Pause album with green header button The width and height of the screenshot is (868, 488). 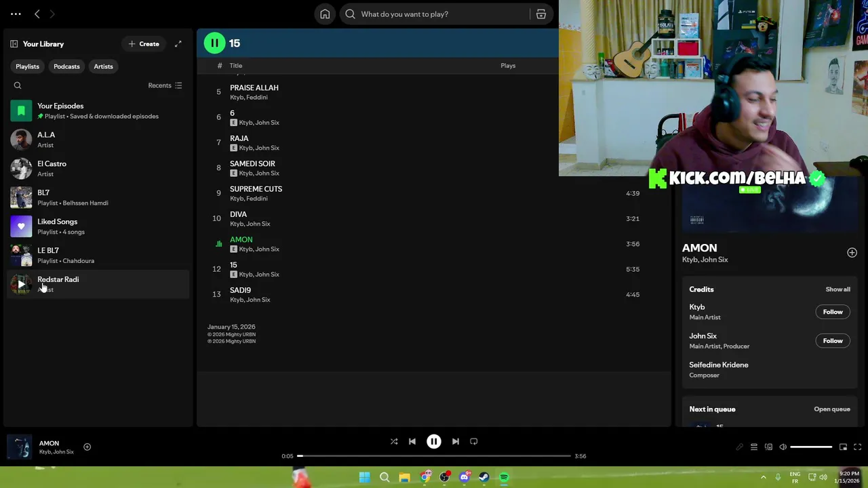pyautogui.click(x=214, y=43)
